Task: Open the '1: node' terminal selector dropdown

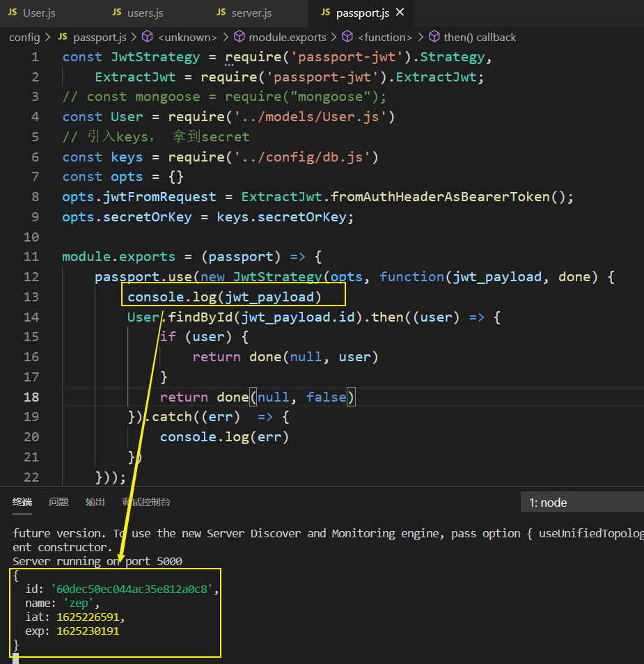Action: tap(582, 503)
